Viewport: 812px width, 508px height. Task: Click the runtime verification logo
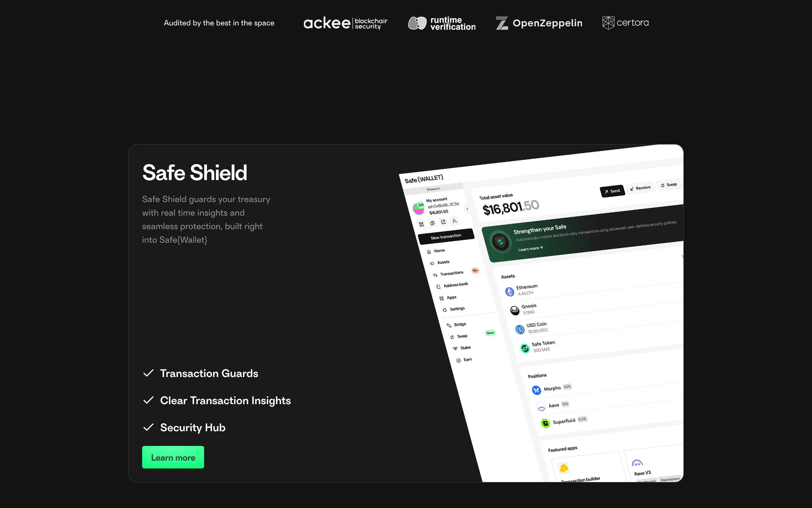tap(442, 23)
